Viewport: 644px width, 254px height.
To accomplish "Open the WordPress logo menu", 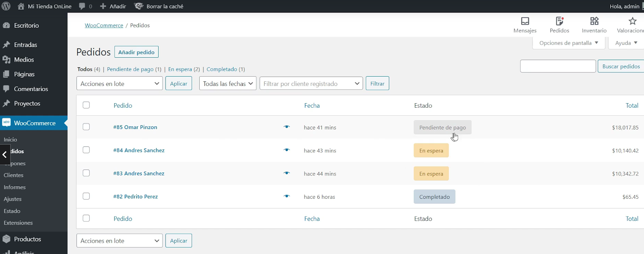I will (6, 6).
